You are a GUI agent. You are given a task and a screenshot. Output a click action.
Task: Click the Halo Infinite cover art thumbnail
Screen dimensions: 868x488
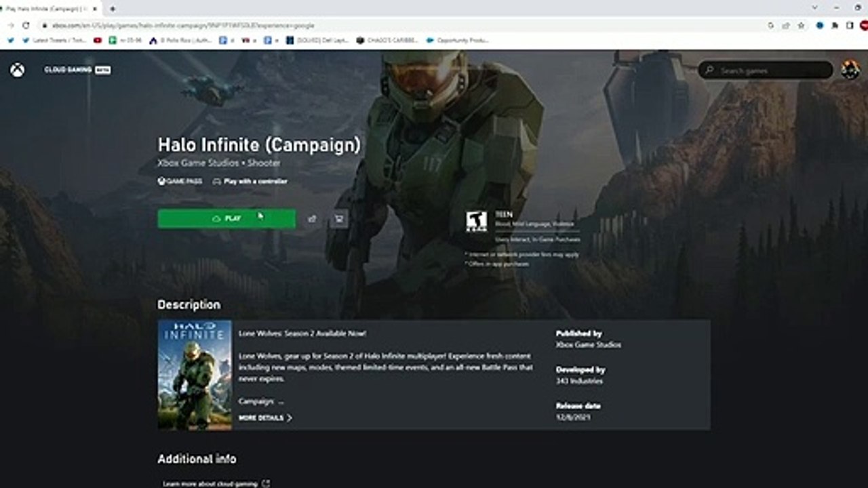pos(195,375)
